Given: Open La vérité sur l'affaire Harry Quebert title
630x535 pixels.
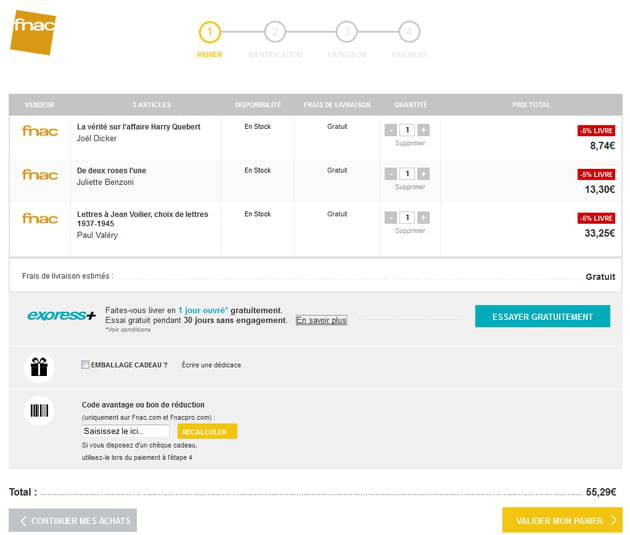Looking at the screenshot, I should [x=139, y=127].
